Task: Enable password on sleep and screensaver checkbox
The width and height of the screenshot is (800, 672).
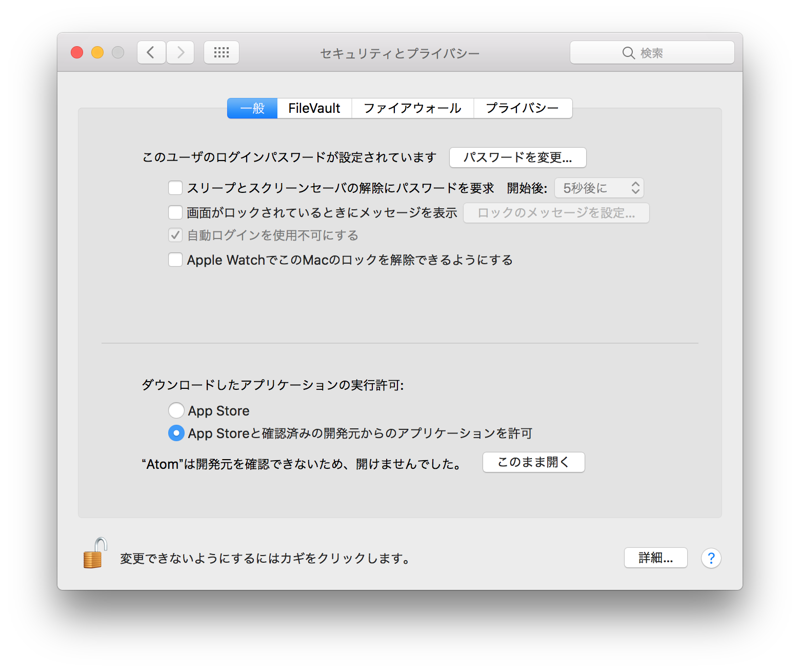Action: (x=175, y=188)
